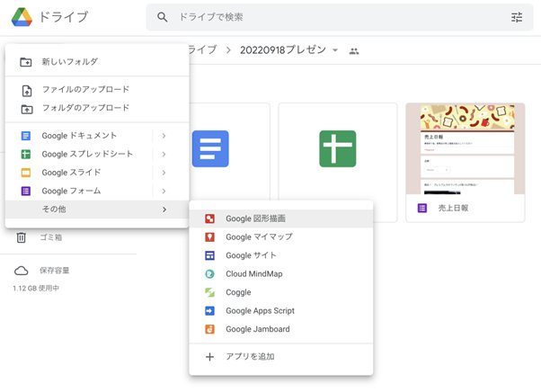Select 新しいフォルダ menu item
The height and width of the screenshot is (392, 541).
(x=97, y=62)
